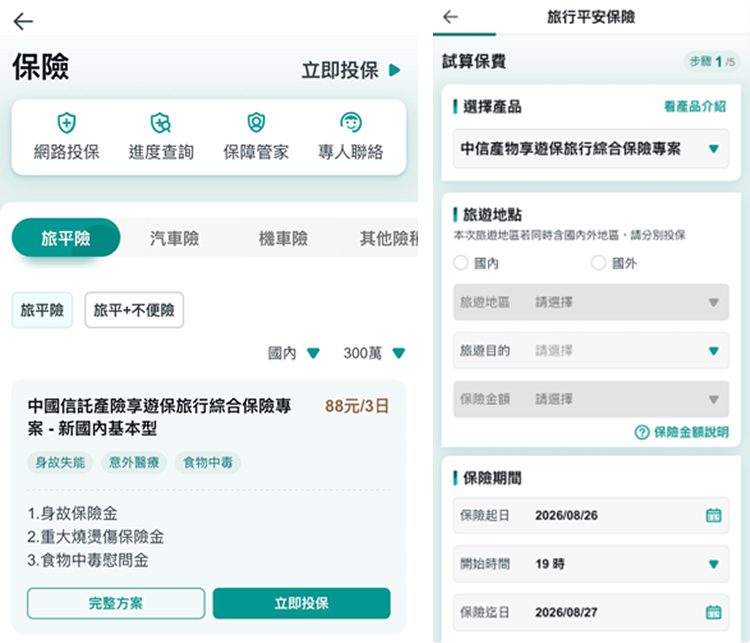The width and height of the screenshot is (750, 643).
Task: Tap back arrow on 旅行平安保險 screen
Action: (x=450, y=17)
